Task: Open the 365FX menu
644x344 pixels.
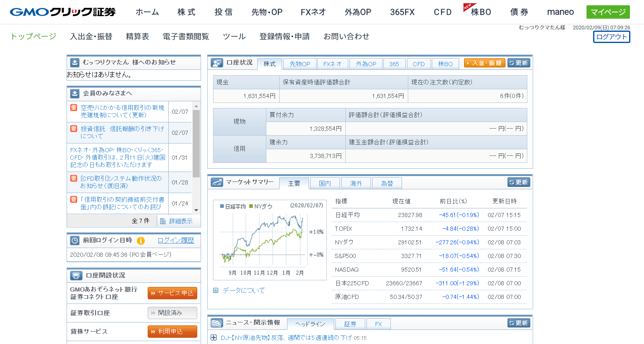Action: tap(402, 12)
